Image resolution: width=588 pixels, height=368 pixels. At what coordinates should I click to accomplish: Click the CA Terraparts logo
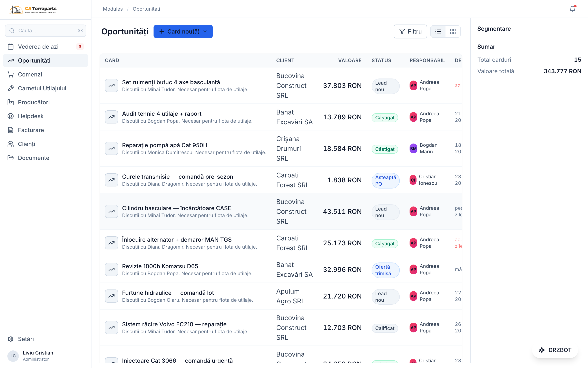click(x=33, y=9)
